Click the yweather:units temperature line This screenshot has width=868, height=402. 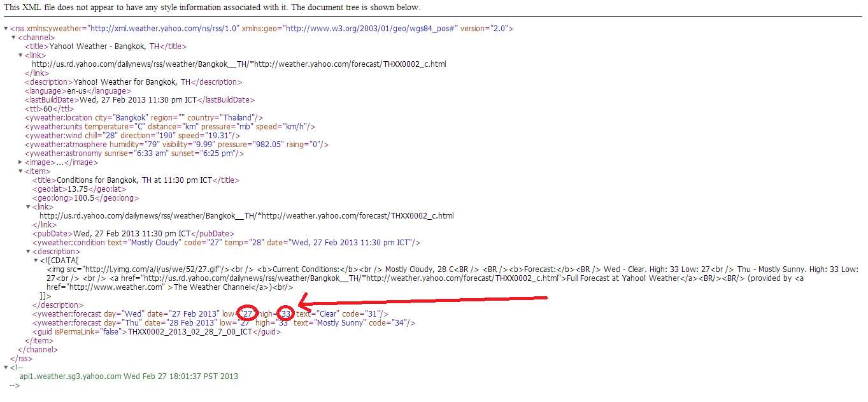pos(170,127)
